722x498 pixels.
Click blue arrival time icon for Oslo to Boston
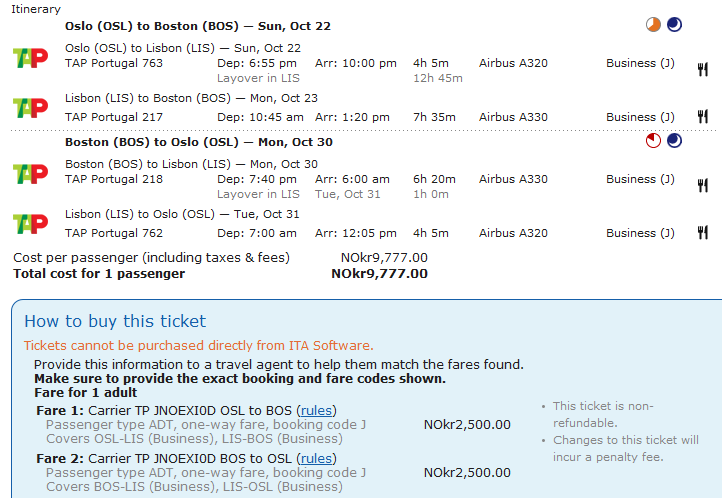pyautogui.click(x=674, y=26)
